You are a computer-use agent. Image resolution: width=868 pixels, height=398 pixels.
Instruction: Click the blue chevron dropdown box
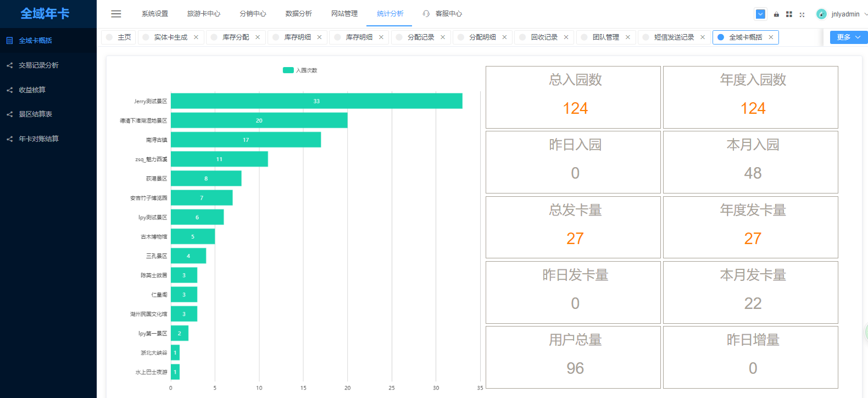[x=760, y=14]
